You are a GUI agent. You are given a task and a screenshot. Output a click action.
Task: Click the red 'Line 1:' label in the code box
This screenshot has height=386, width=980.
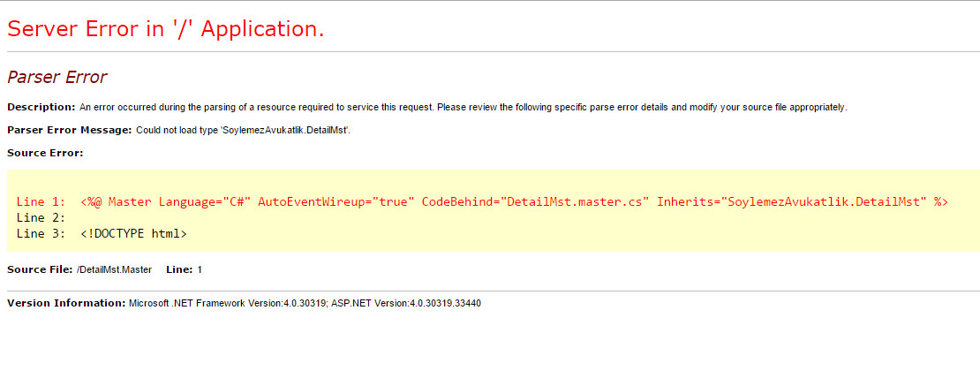pyautogui.click(x=41, y=201)
